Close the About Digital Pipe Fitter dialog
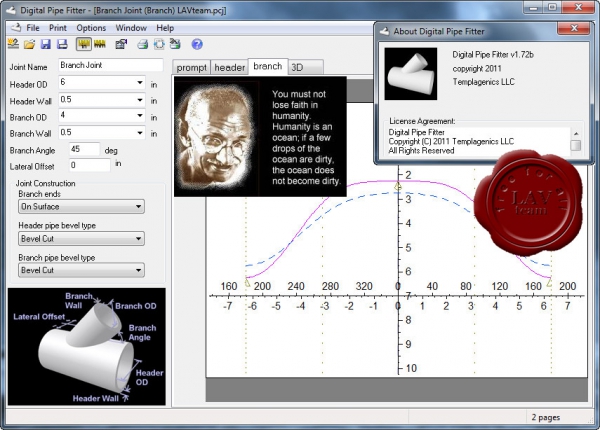This screenshot has height=430, width=600. point(573,28)
